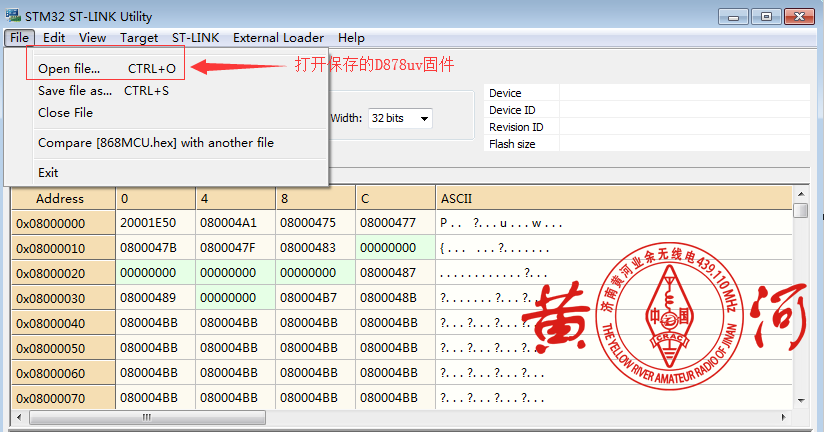Select address row 0x08000030

(63, 298)
